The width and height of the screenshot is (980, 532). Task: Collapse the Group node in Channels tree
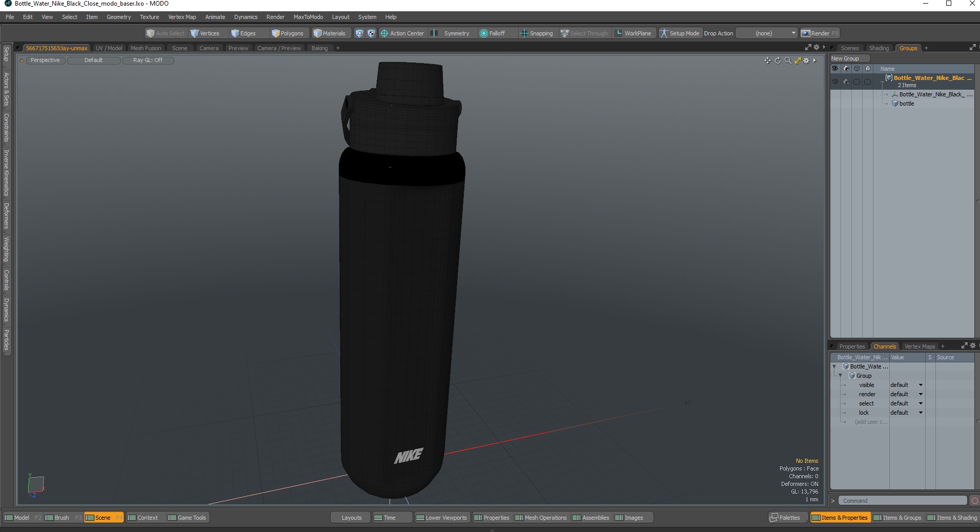tap(841, 376)
